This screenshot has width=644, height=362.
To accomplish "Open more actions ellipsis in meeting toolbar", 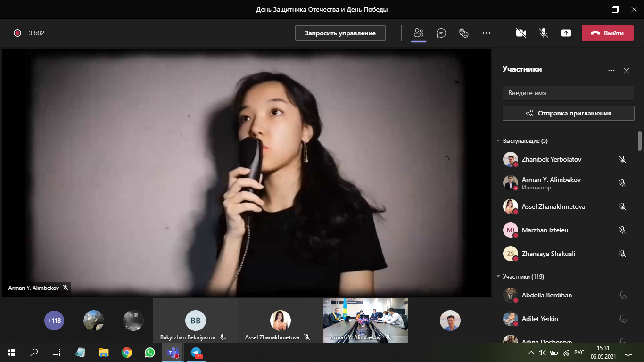I will click(x=487, y=33).
